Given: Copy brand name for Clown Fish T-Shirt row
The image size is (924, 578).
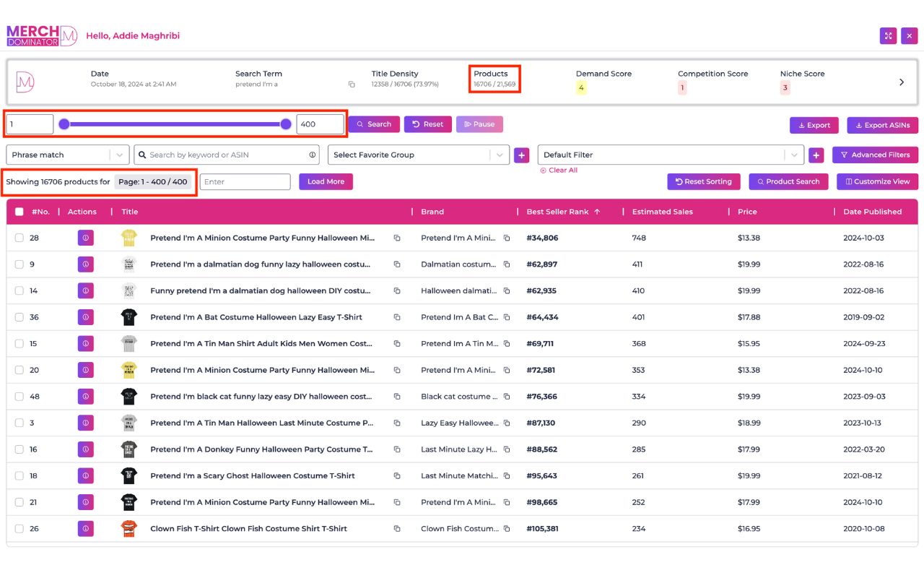Looking at the screenshot, I should point(507,529).
